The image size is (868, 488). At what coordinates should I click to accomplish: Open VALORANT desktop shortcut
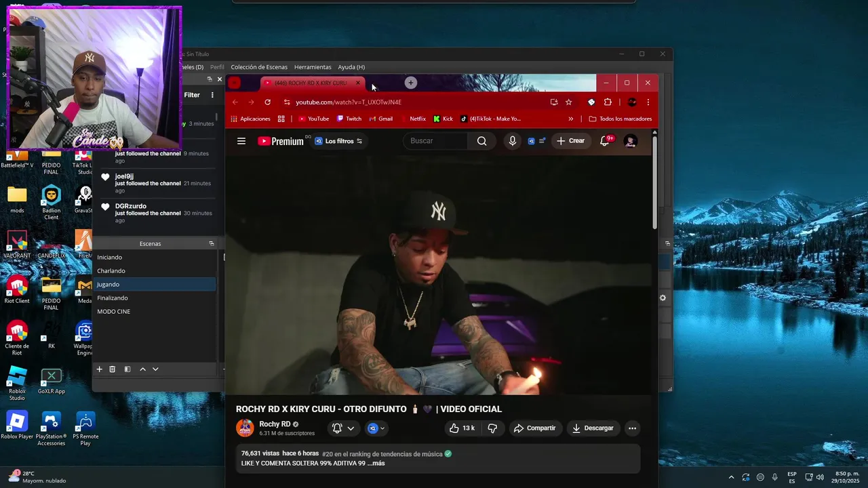(x=17, y=245)
